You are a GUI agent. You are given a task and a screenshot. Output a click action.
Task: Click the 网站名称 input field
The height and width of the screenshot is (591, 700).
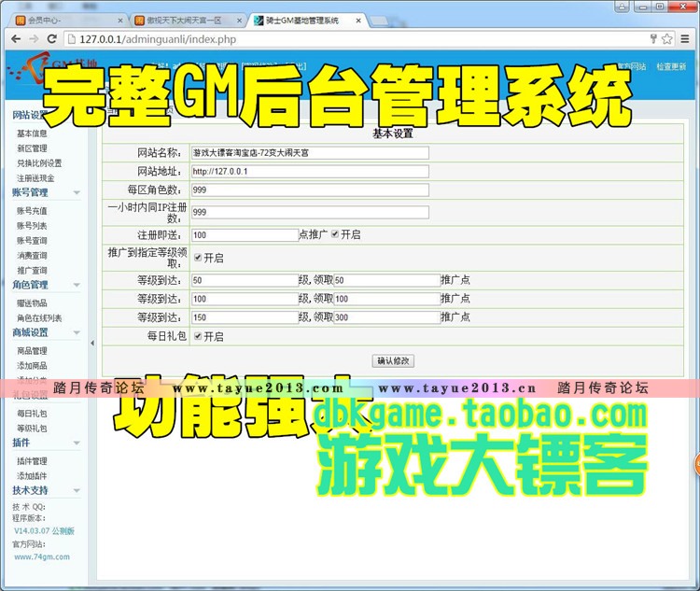310,152
